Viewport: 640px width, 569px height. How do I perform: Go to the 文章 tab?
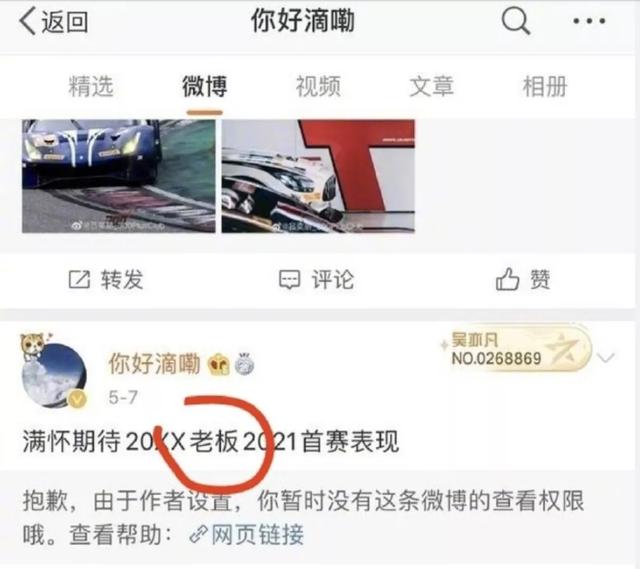(431, 86)
